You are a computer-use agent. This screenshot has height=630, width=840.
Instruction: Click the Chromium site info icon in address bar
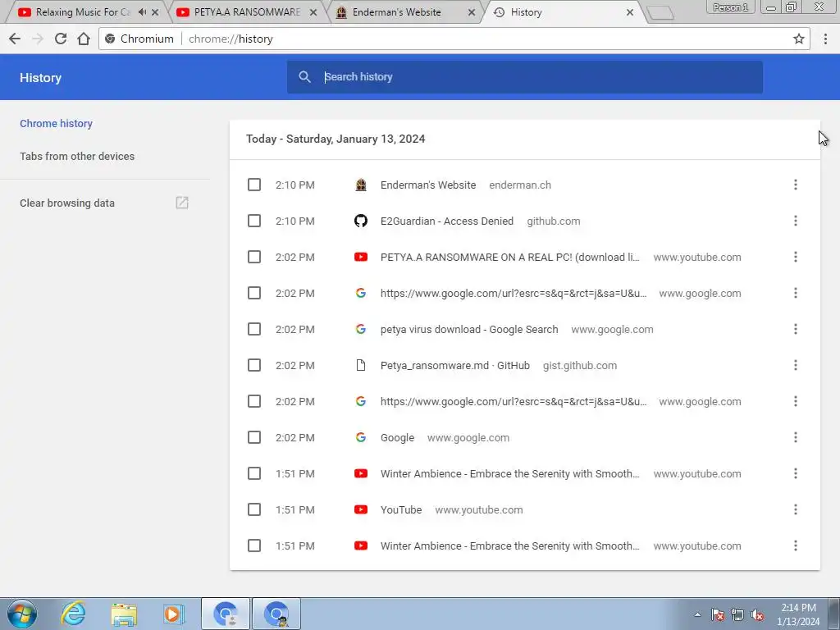pyautogui.click(x=110, y=39)
